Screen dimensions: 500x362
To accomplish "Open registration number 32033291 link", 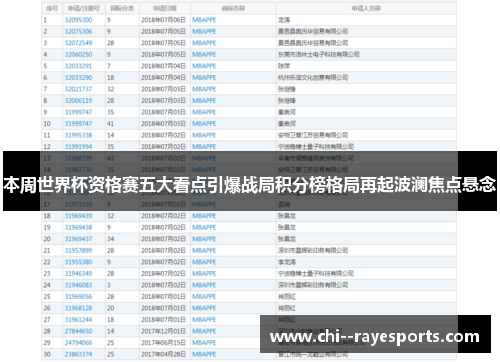I will pos(78,66).
